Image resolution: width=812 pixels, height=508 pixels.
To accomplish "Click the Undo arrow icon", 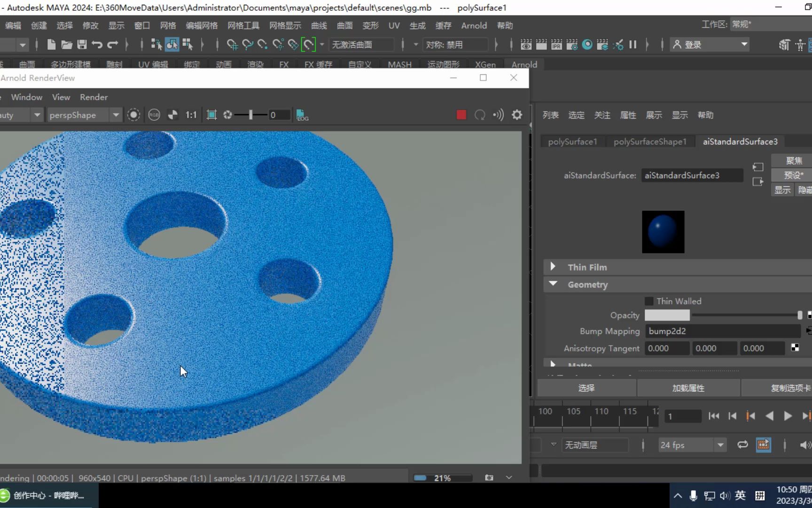I will tap(97, 45).
